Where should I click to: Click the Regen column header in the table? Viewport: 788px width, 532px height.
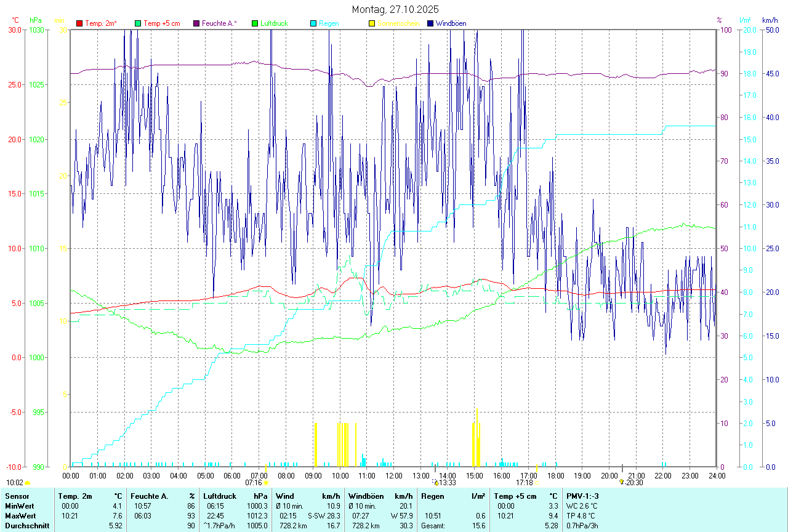[432, 496]
